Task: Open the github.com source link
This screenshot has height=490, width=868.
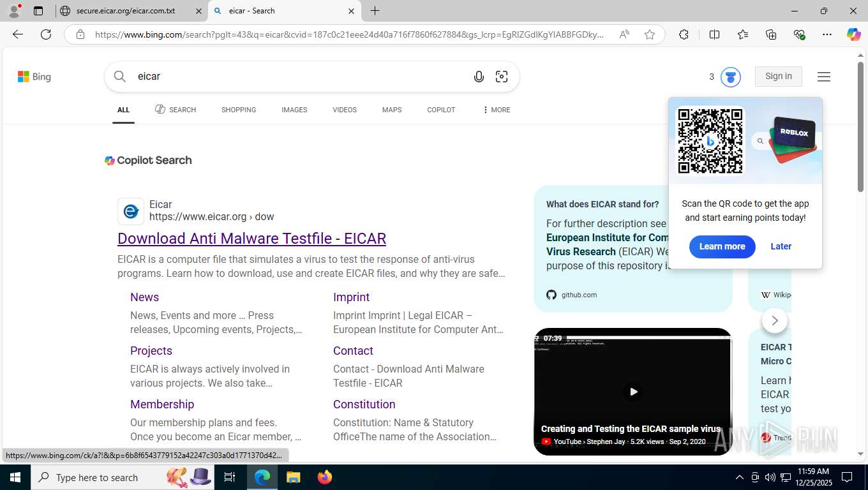Action: 572,295
